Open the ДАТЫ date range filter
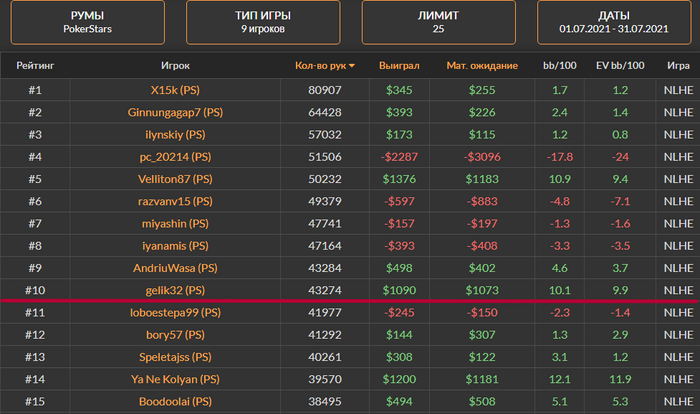The width and height of the screenshot is (700, 414). coord(614,22)
